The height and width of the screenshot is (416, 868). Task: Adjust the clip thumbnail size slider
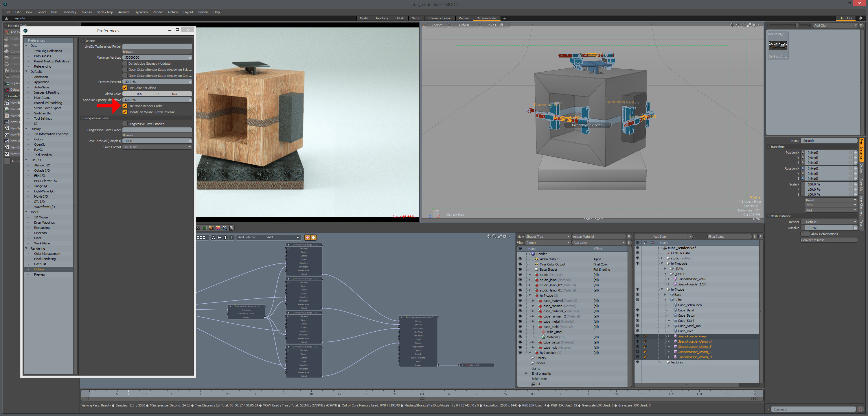797,25
